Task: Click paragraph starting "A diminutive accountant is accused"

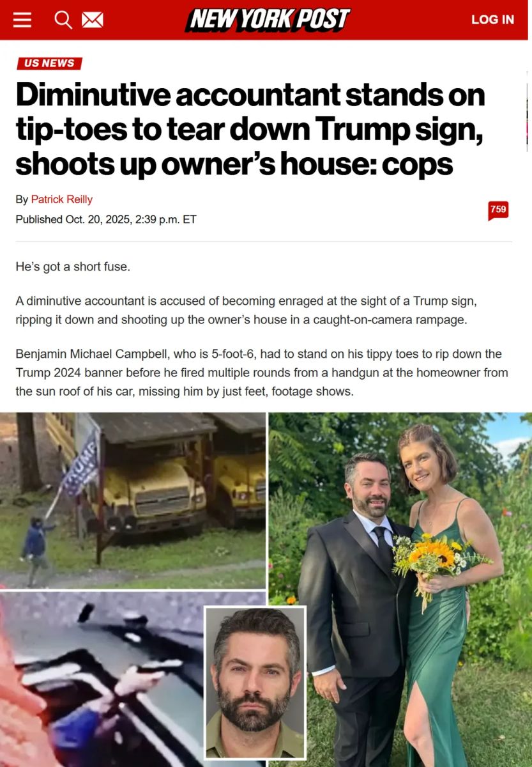Action: tap(247, 310)
